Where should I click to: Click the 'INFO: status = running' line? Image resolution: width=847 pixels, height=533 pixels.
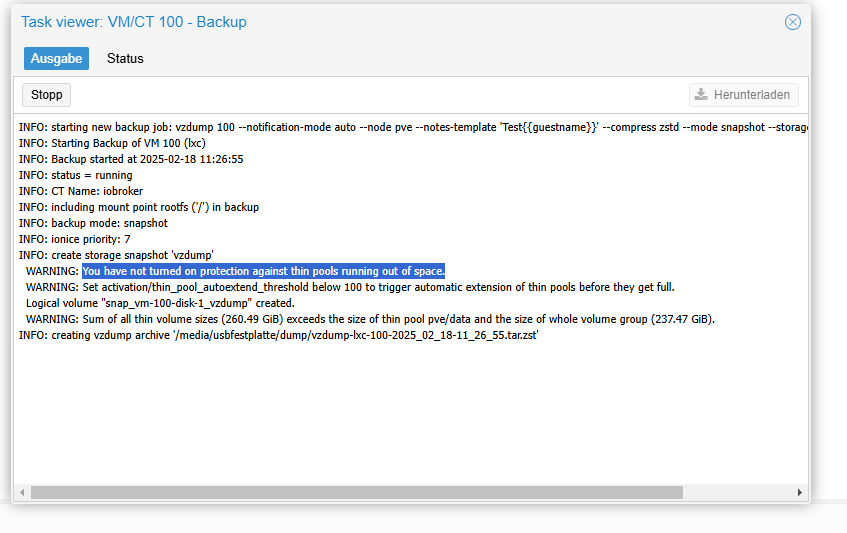[x=76, y=175]
